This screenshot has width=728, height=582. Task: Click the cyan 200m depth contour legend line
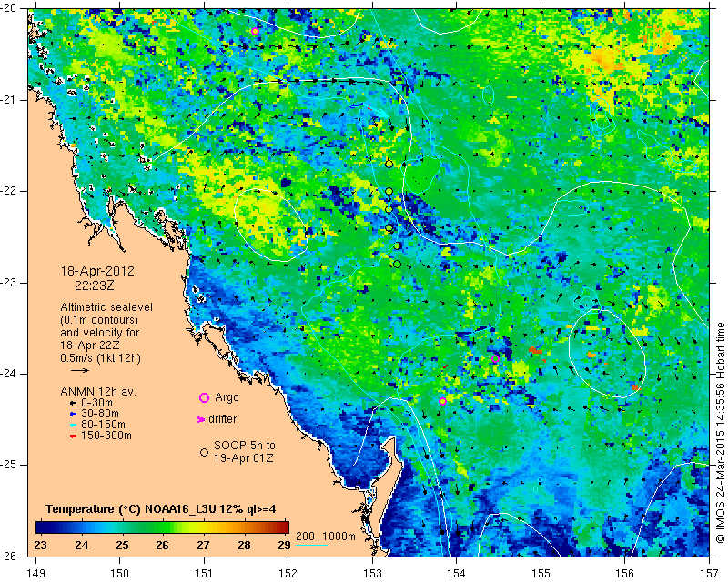311,544
